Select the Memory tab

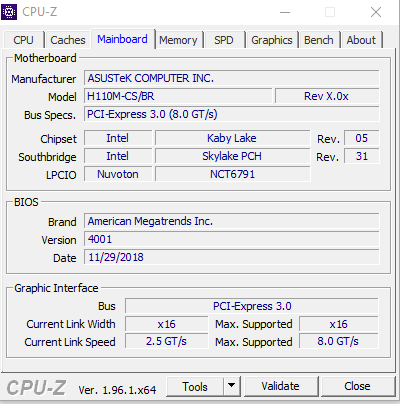[x=178, y=40]
